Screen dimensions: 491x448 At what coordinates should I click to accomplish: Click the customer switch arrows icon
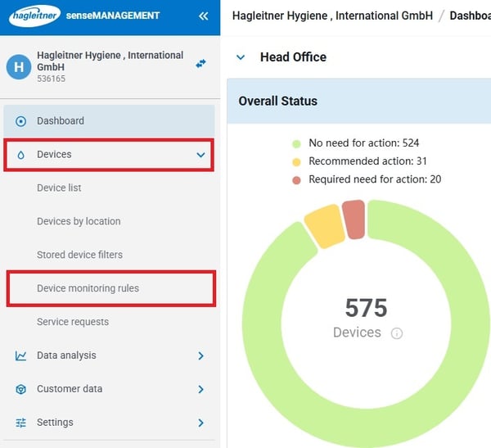click(201, 63)
